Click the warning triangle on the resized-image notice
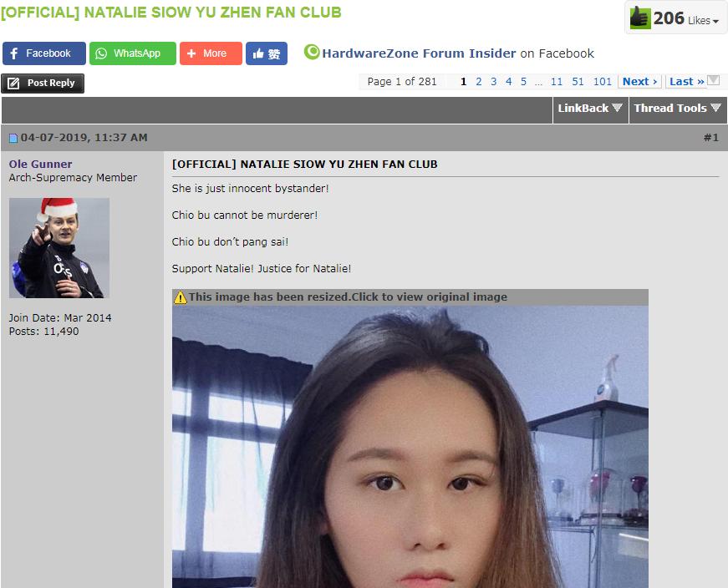 181,297
